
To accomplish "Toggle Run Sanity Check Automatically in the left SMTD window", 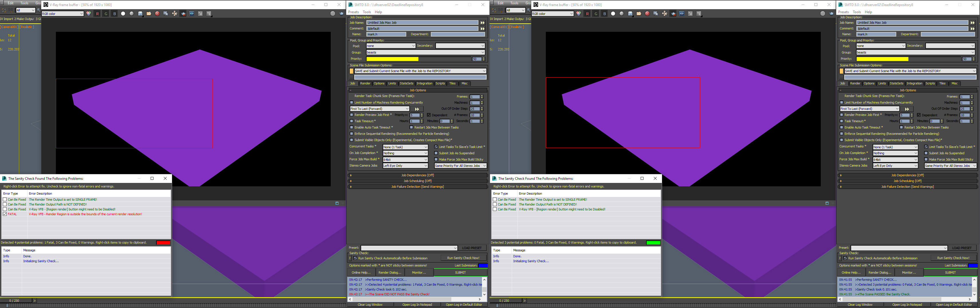I will (355, 258).
